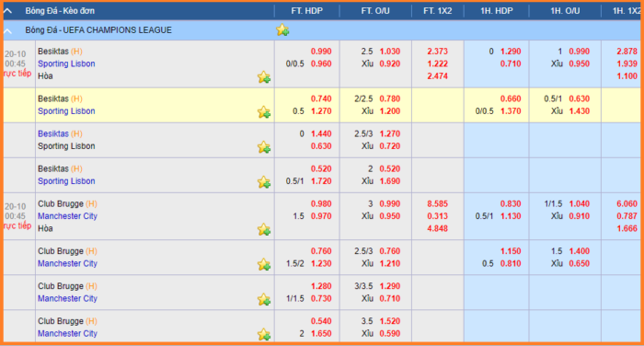This screenshot has height=346, width=644.
Task: Choose Besiktas handicap 0 odds 1.440
Action: (321, 133)
